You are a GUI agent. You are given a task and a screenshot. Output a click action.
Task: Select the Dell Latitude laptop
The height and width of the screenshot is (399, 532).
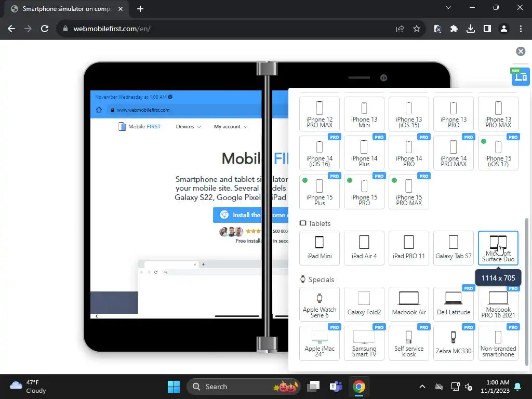[x=453, y=304]
